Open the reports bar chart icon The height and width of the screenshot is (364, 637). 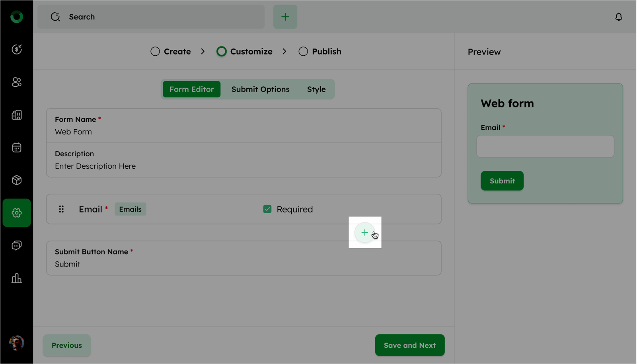tap(17, 278)
